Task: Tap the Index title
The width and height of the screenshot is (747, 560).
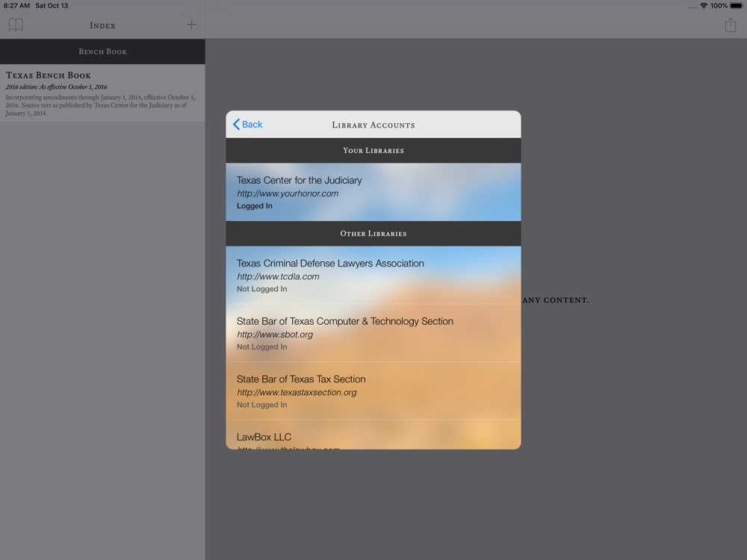Action: (102, 25)
